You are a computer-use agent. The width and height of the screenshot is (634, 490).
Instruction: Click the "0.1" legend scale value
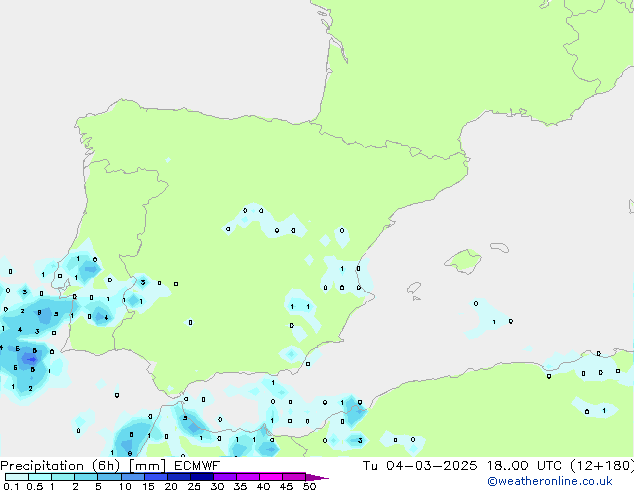click(x=10, y=486)
